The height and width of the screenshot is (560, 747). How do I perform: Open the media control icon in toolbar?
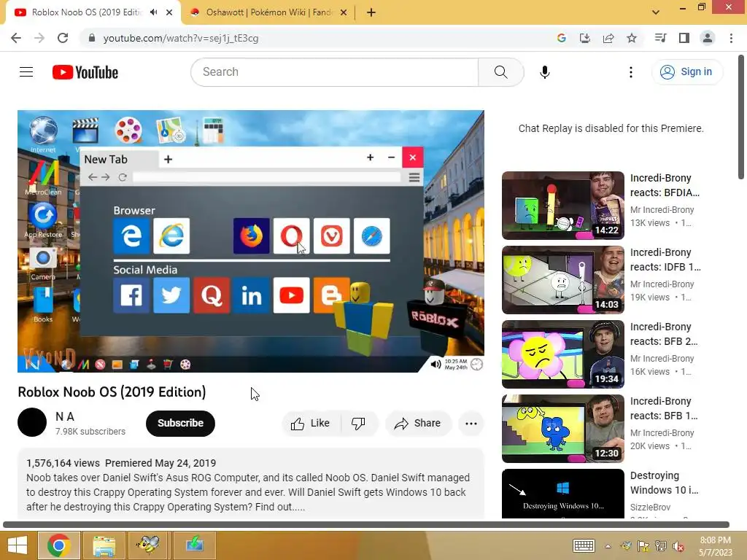[660, 38]
